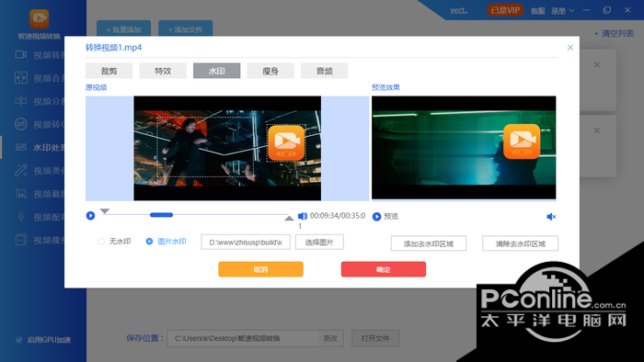Viewport: 644px width, 362px height.
Task: Click the 更改 save location button
Action: 330,338
